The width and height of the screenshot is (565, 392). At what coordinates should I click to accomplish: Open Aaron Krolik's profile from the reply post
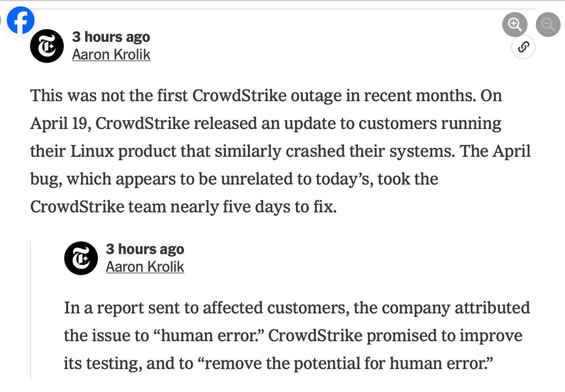145,267
